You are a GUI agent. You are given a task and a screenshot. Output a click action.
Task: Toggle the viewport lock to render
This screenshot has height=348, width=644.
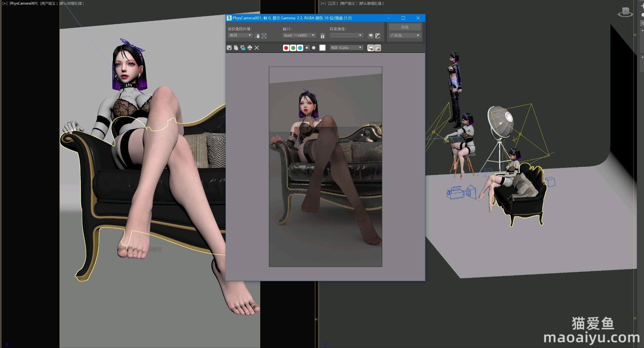(x=323, y=36)
